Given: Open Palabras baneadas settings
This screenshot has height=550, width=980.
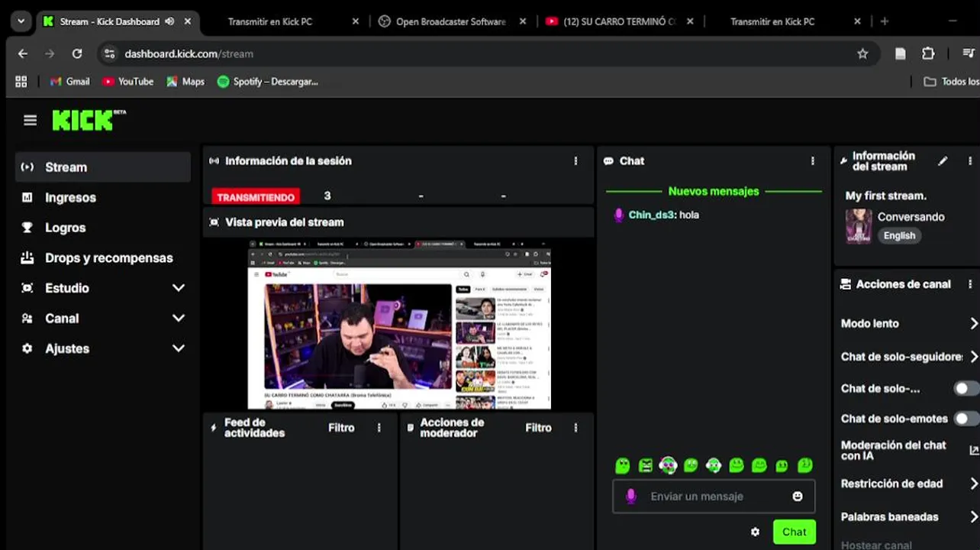Looking at the screenshot, I should point(908,517).
